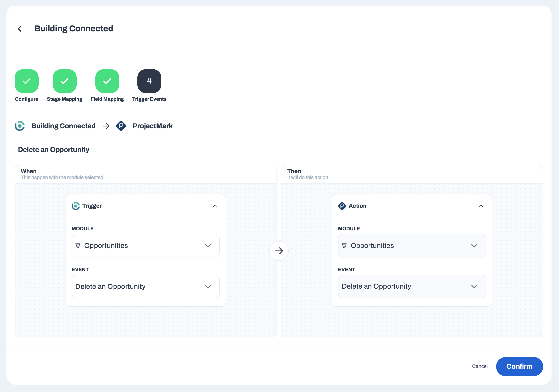The width and height of the screenshot is (559, 392).
Task: Collapse the Action card
Action: pos(481,206)
